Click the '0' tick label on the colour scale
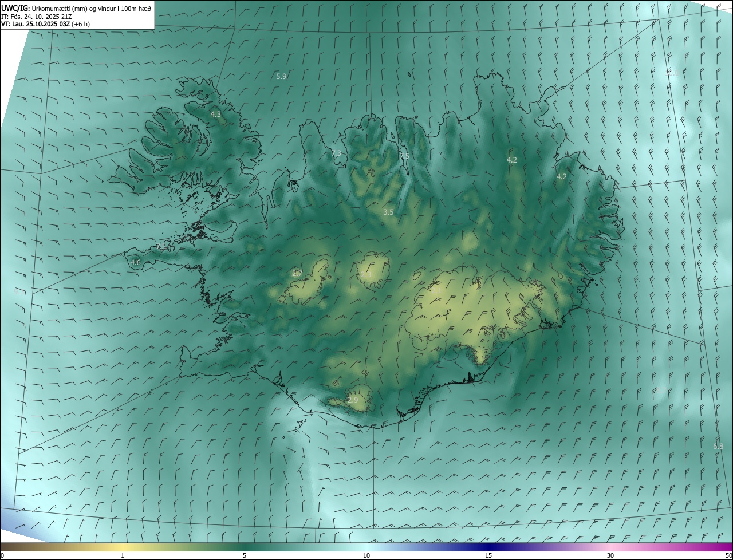This screenshot has width=733, height=560. pos(2,556)
